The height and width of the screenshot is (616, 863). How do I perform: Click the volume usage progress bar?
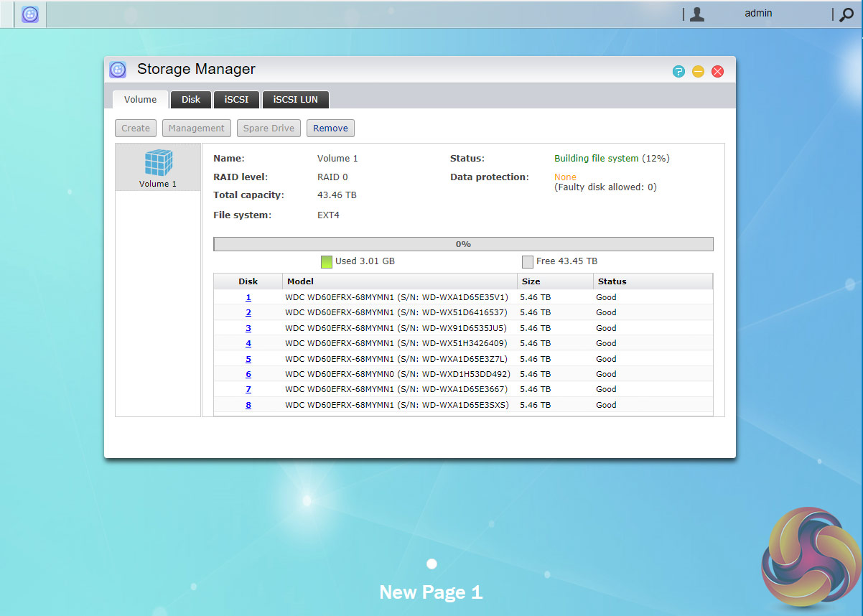[x=463, y=244]
